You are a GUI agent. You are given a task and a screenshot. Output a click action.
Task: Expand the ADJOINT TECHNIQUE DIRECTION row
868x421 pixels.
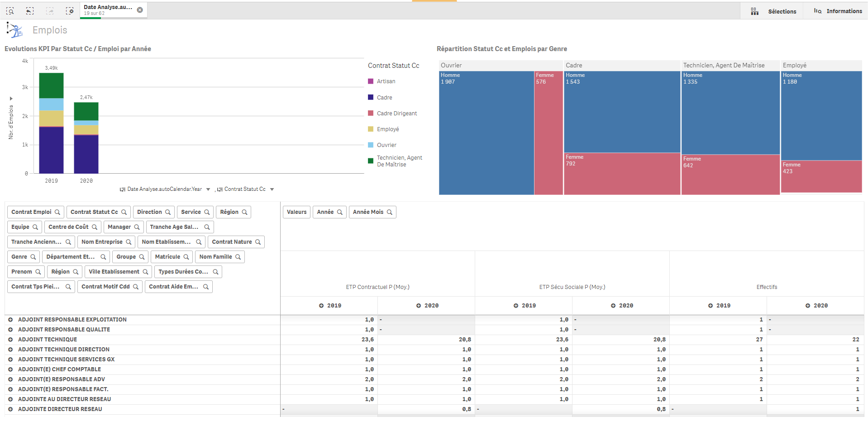click(x=10, y=350)
